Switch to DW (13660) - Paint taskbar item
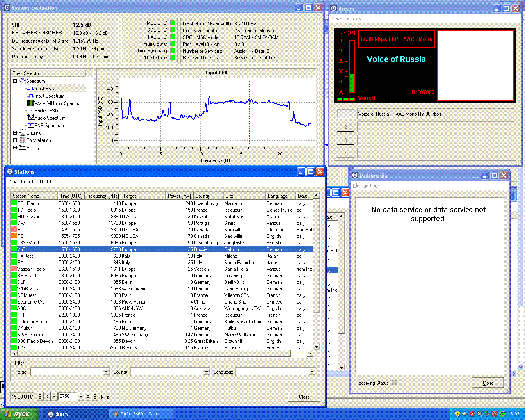Viewport: 525px width, 420px height. [x=141, y=414]
